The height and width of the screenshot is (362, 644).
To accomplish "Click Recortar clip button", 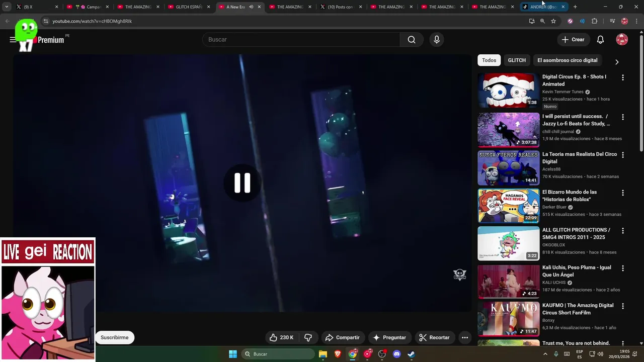I will tap(434, 337).
